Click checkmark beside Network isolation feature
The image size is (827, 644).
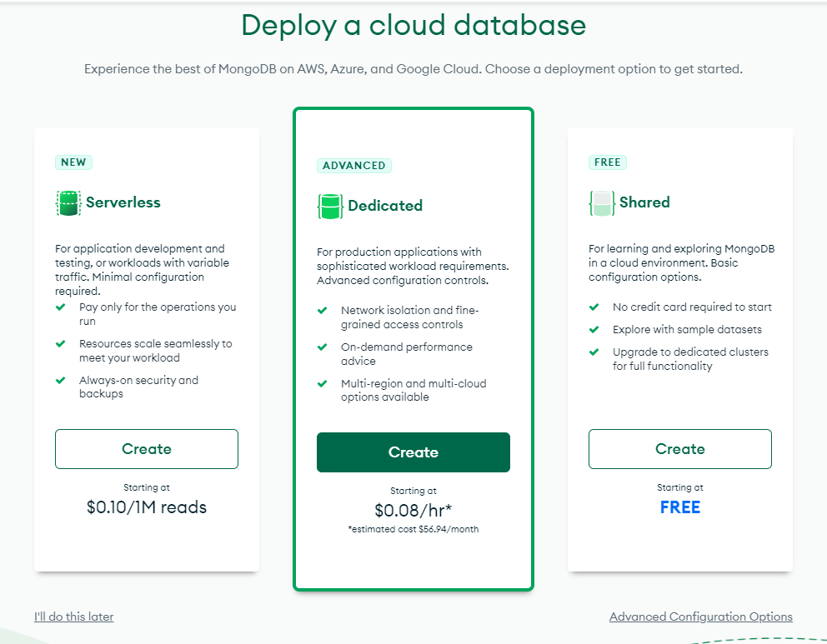(x=323, y=310)
